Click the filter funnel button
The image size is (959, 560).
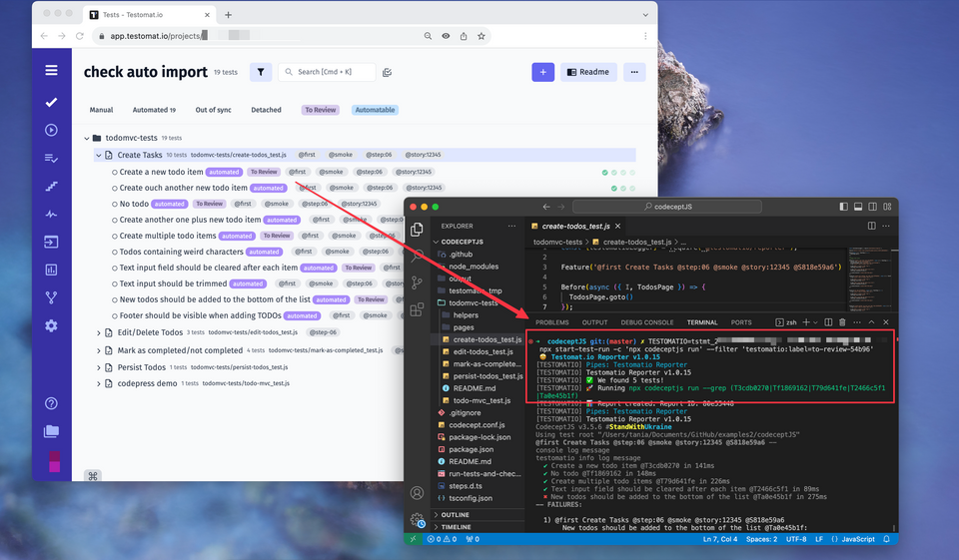[x=261, y=72]
